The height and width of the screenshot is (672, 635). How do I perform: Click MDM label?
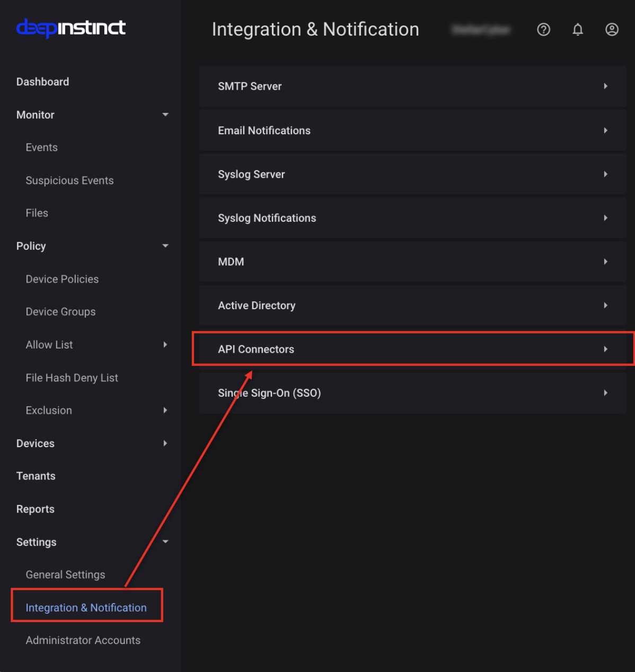[x=231, y=261]
